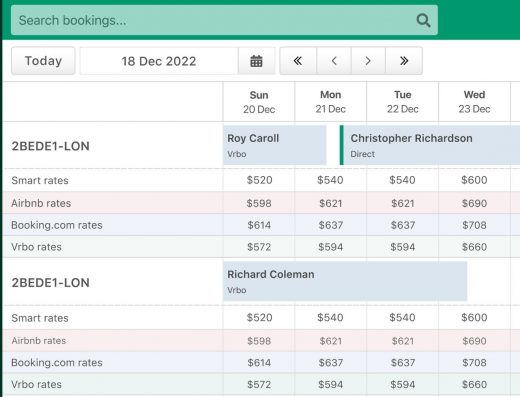
Task: Click the search magnifier icon
Action: (x=423, y=20)
